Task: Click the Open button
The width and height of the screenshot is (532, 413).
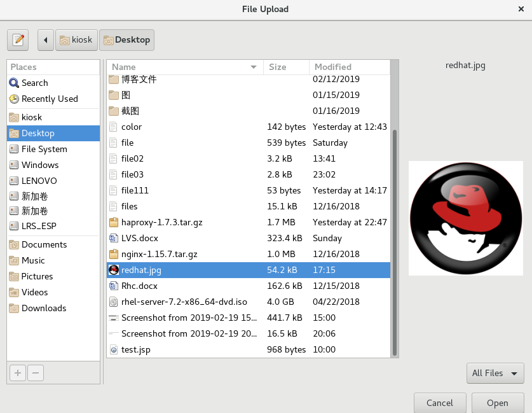Action: [498, 403]
